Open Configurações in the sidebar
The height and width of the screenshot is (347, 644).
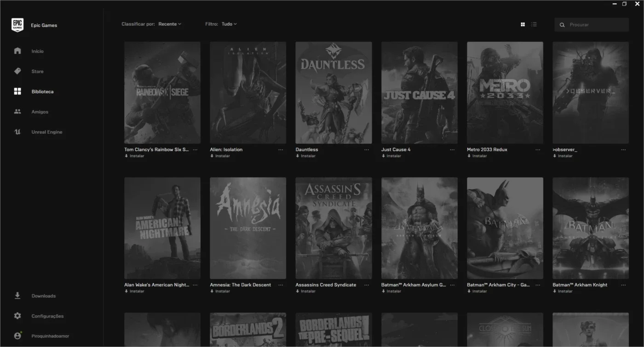47,316
